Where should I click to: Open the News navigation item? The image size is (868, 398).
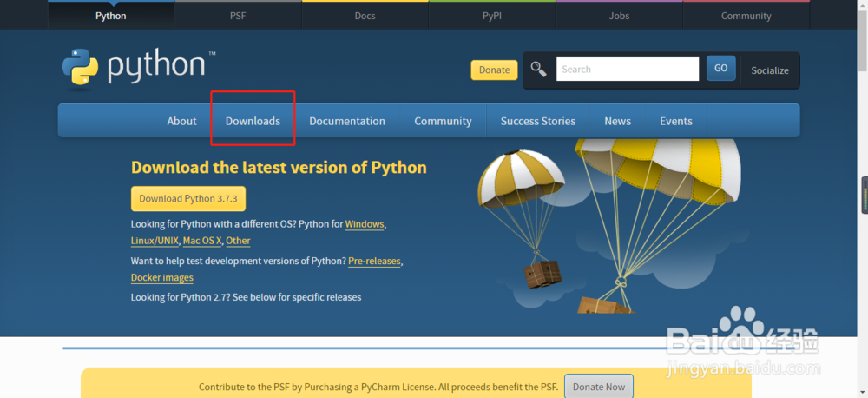click(618, 121)
